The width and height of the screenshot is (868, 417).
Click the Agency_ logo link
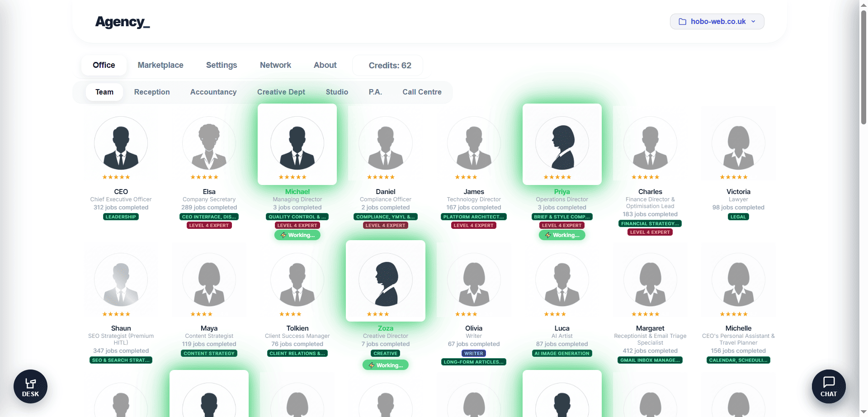coord(123,22)
